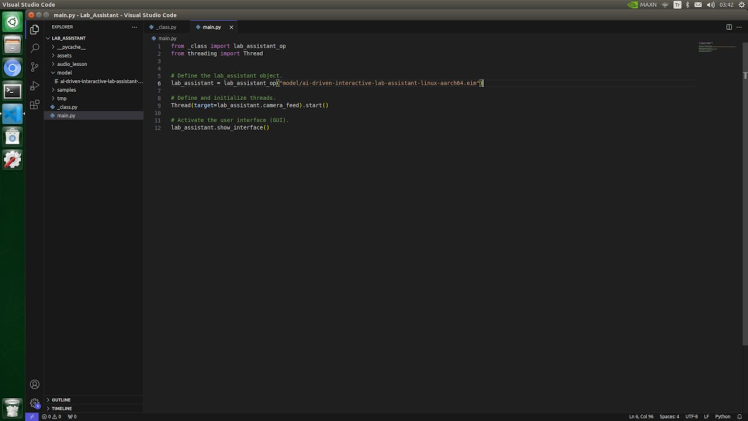Viewport: 748px width, 421px height.
Task: Open _class.py in the Explorer tree
Action: point(67,107)
